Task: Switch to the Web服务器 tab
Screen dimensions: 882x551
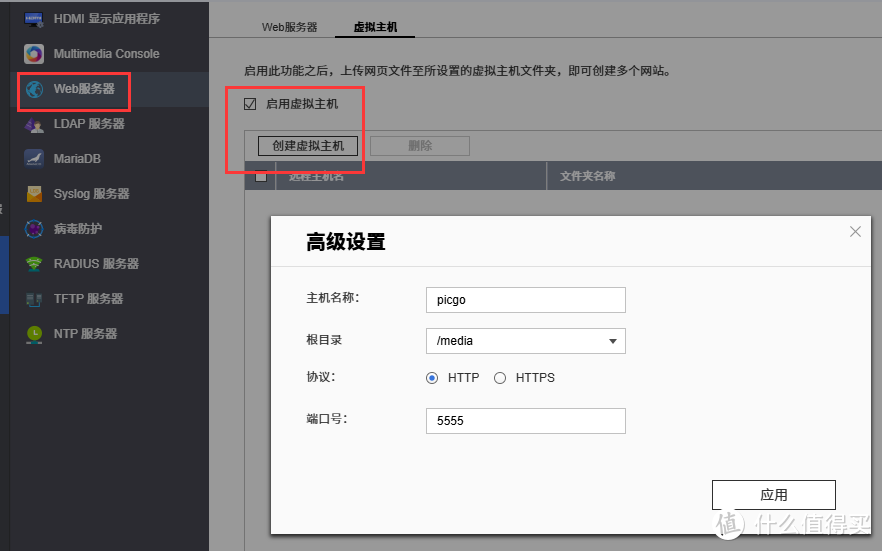Action: 290,27
